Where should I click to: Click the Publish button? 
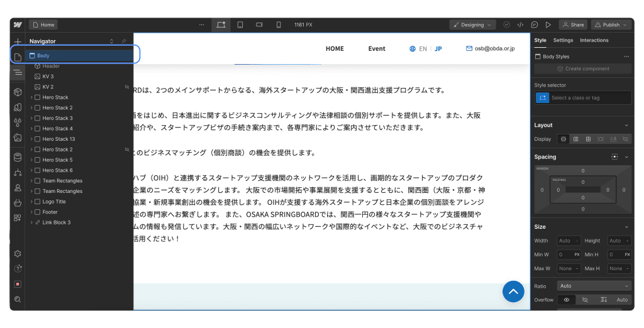pyautogui.click(x=611, y=25)
